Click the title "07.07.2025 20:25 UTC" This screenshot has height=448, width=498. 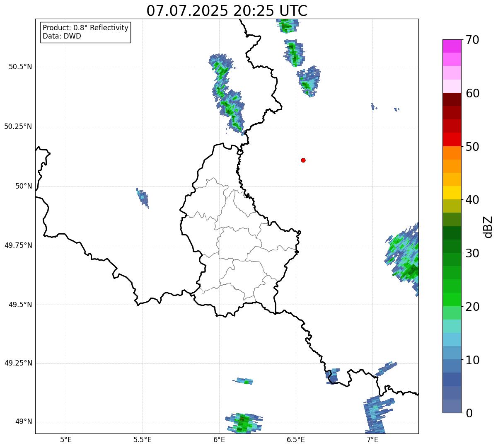(x=227, y=11)
